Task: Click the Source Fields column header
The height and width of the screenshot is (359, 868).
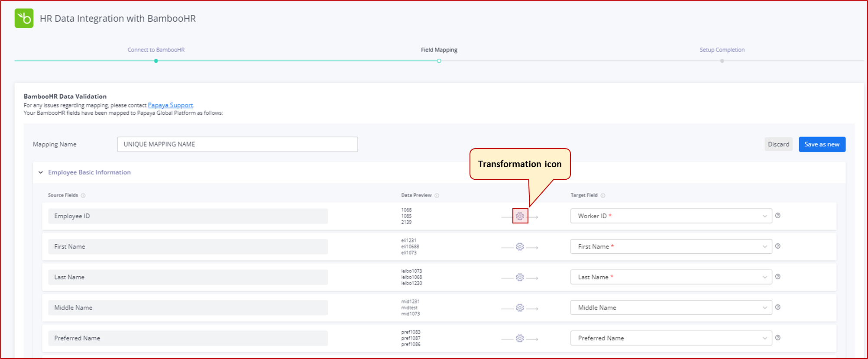Action: coord(63,195)
